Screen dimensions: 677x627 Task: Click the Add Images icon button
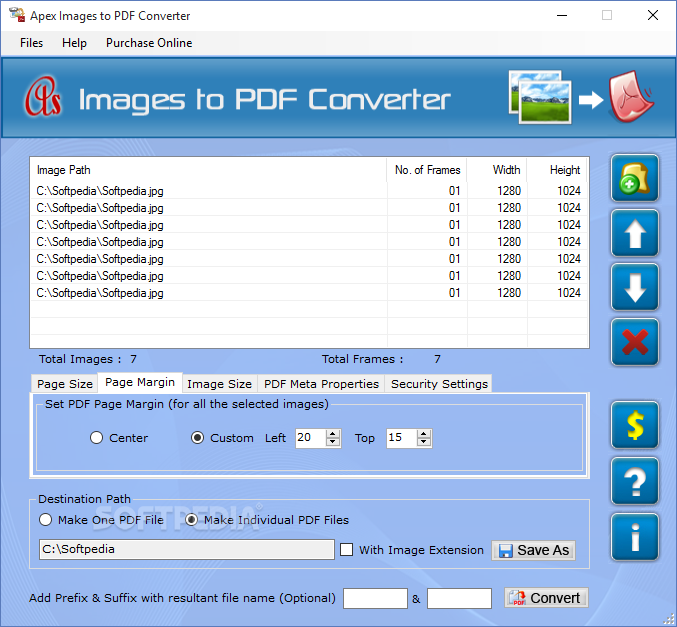[634, 178]
